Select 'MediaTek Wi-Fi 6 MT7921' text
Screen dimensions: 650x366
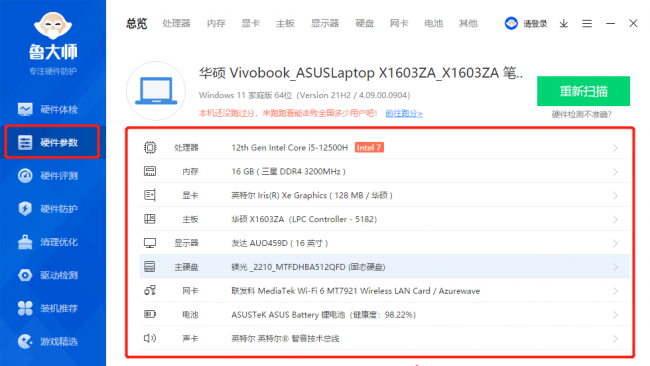308,291
